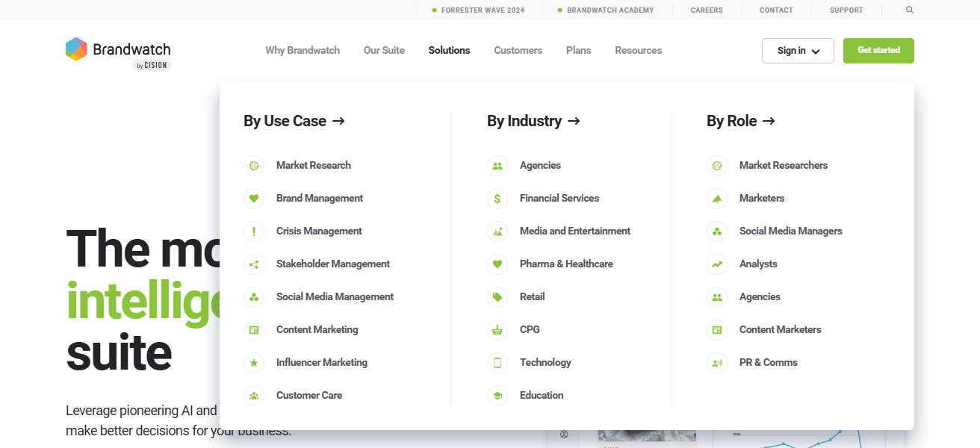The image size is (980, 448).
Task: Click the Financial Services dollar icon
Action: [497, 199]
